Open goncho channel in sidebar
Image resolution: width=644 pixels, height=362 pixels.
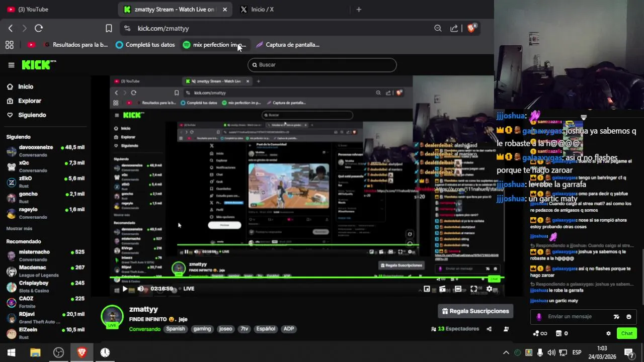point(45,198)
